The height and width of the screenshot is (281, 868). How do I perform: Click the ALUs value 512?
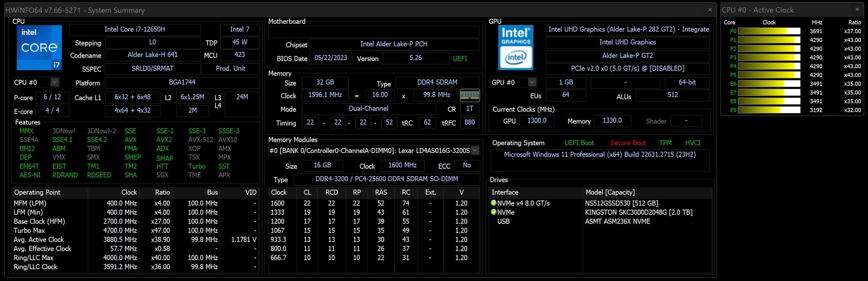(673, 95)
